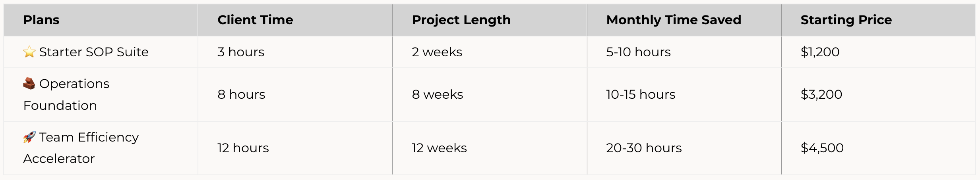The image size is (980, 180).
Task: Select the $4,500 price cell
Action: [x=822, y=148]
